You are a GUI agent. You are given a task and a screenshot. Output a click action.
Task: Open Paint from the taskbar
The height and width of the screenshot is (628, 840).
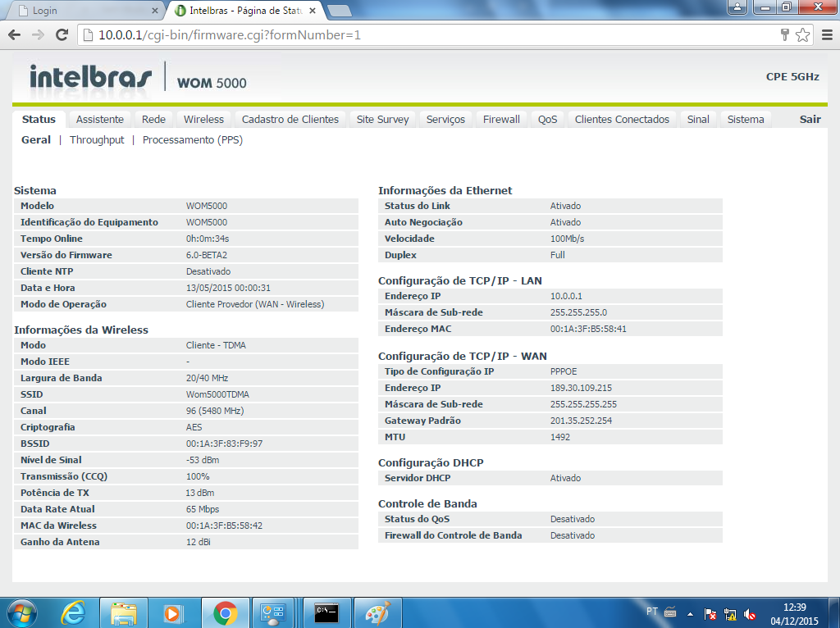point(377,613)
